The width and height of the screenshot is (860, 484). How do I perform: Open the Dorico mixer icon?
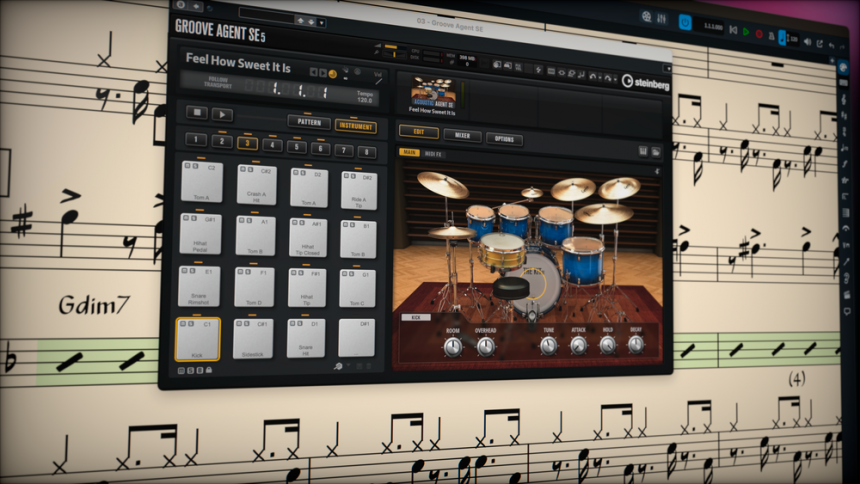tap(662, 19)
